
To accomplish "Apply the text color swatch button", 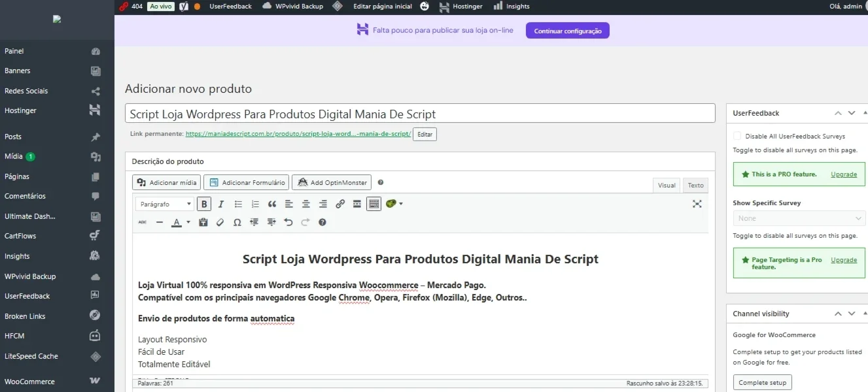I will pyautogui.click(x=177, y=222).
